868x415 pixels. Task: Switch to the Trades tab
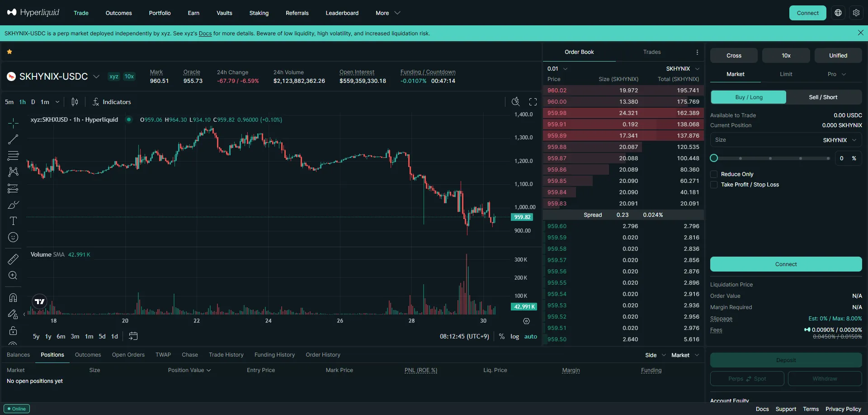(x=652, y=52)
